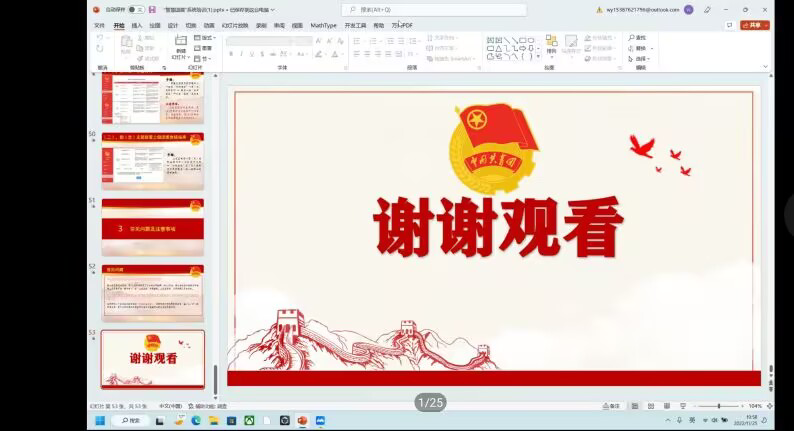Toggle Underline formatting
Image resolution: width=794 pixels, height=431 pixels.
252,54
